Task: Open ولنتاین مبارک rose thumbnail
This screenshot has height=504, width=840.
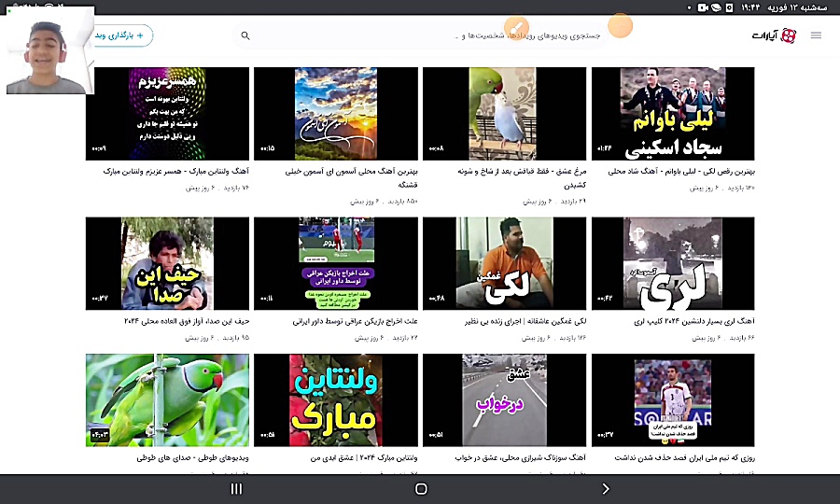Action: tap(336, 400)
